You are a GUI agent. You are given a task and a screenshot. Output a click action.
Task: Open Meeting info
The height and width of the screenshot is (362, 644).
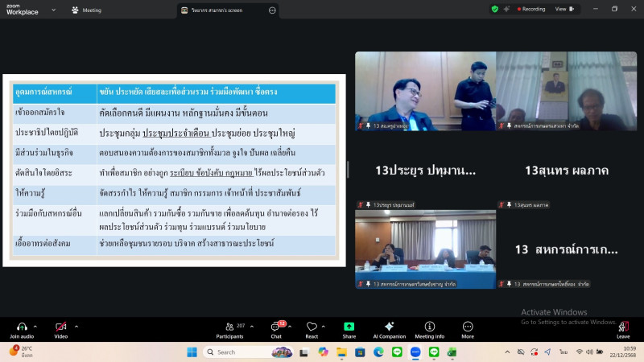tap(429, 327)
